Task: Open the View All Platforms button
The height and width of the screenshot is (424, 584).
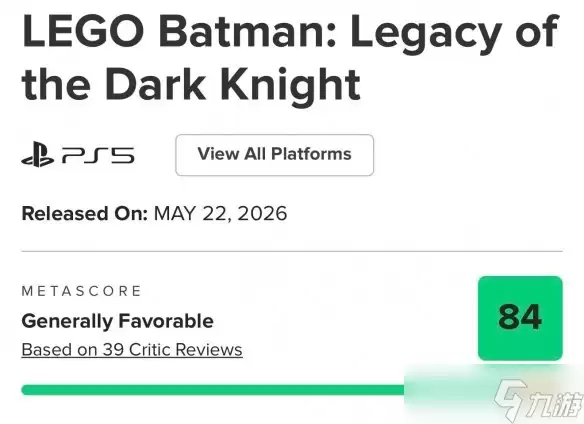Action: 274,155
